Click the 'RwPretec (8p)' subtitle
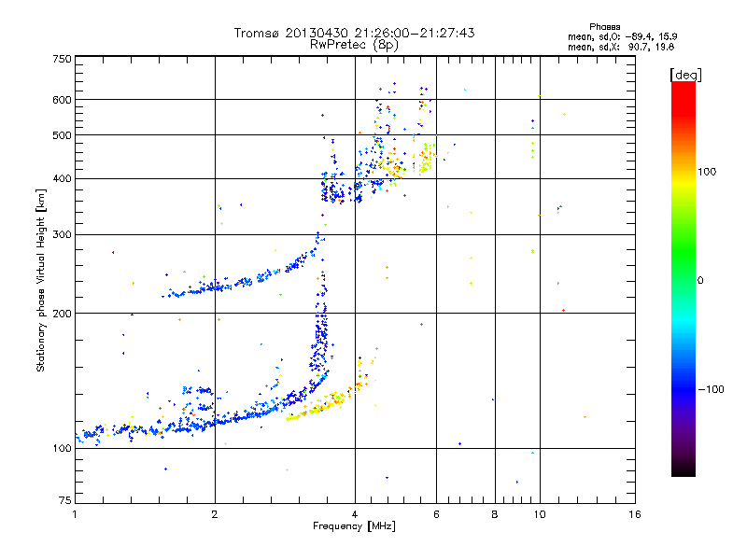 [x=354, y=44]
